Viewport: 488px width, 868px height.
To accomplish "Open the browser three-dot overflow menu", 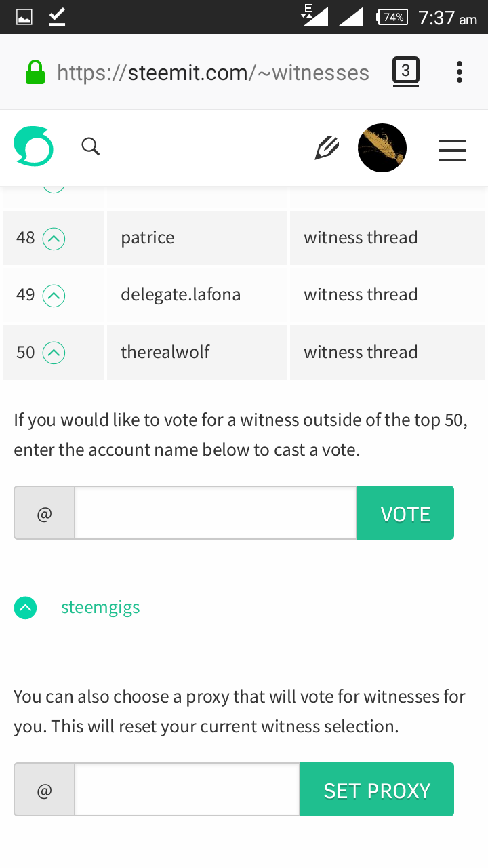I will pyautogui.click(x=460, y=72).
